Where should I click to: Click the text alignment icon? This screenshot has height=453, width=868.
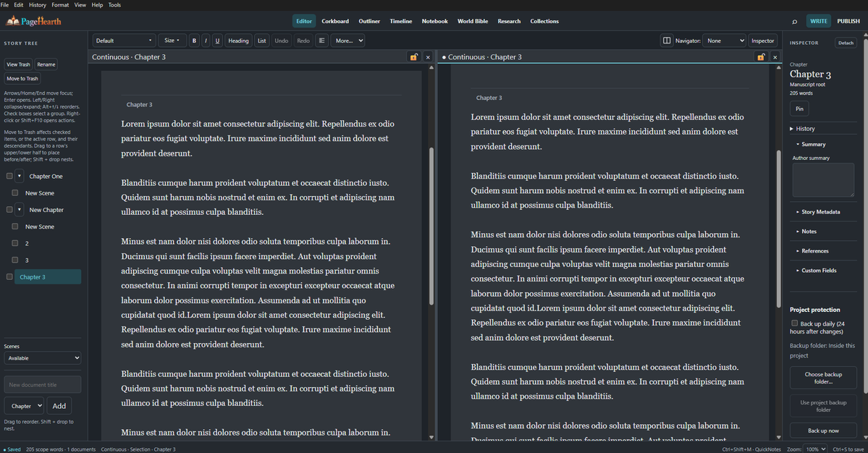(x=321, y=41)
